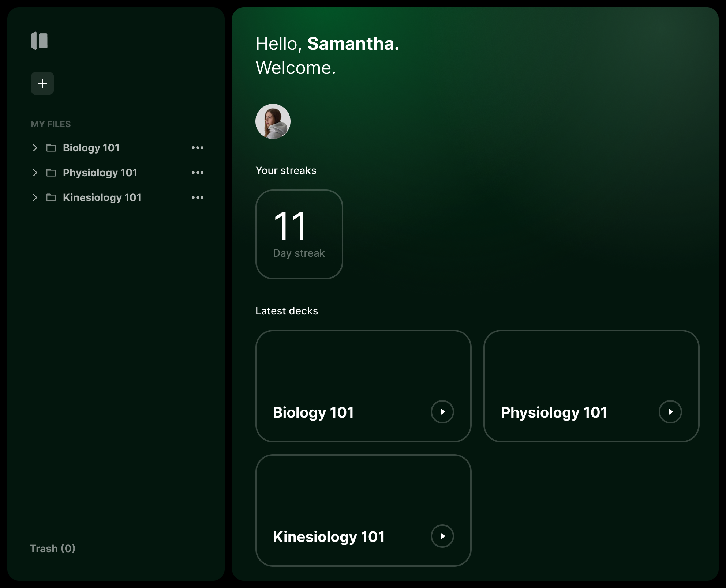Select Kinesiology 101 in My Files

[102, 197]
